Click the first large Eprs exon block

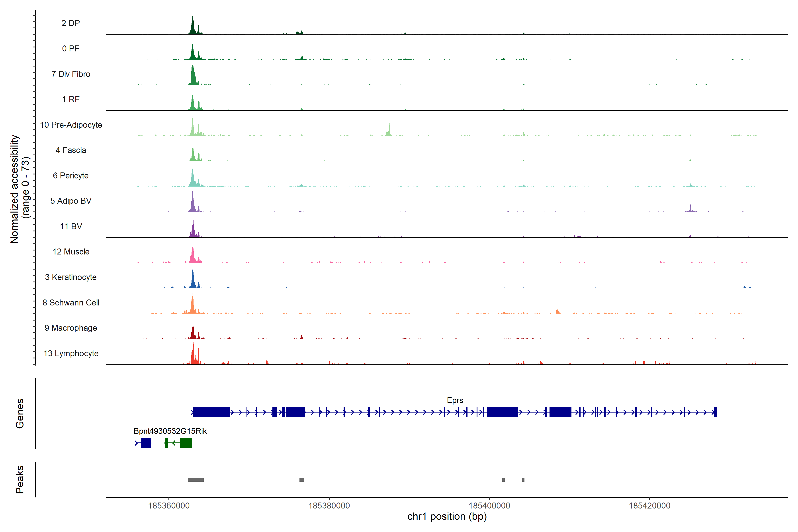211,412
